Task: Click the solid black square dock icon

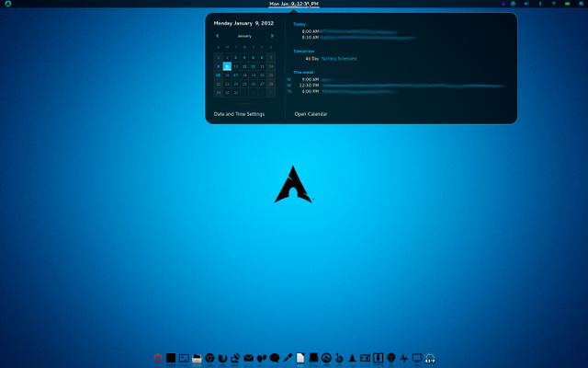Action: [x=171, y=358]
